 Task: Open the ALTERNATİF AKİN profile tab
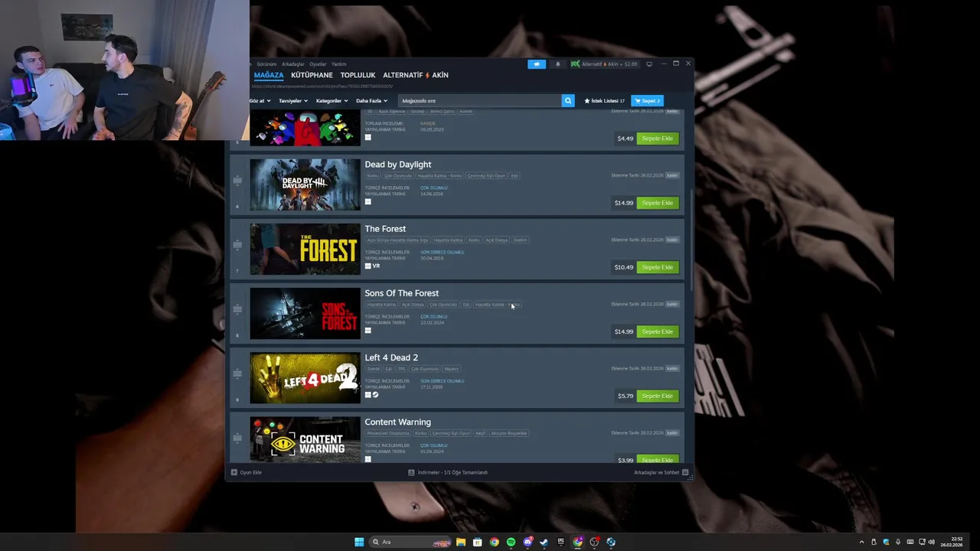[x=416, y=75]
